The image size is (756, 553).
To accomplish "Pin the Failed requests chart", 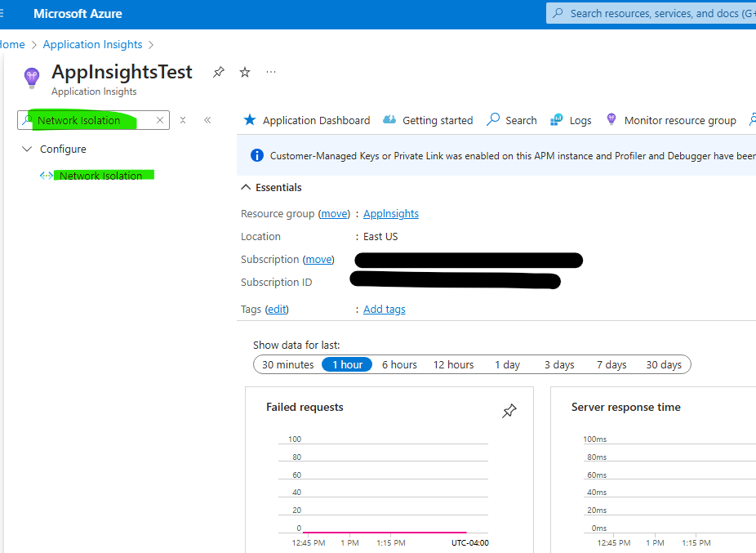I will [x=509, y=411].
